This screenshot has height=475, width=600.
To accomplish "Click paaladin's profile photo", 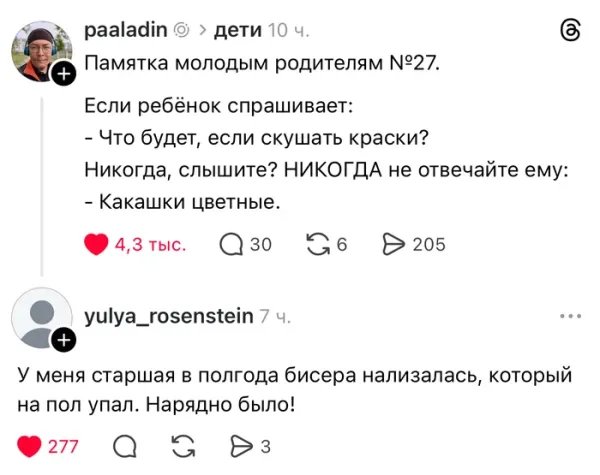I will [x=42, y=50].
